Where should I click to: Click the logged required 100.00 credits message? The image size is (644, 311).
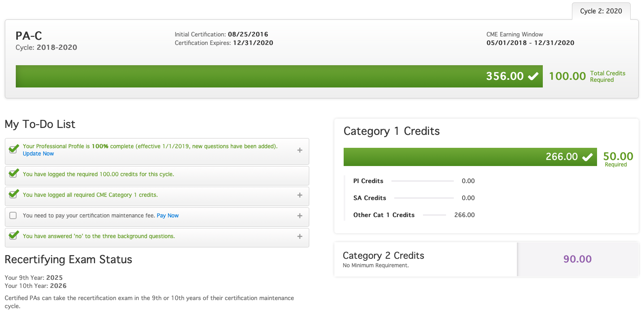98,174
